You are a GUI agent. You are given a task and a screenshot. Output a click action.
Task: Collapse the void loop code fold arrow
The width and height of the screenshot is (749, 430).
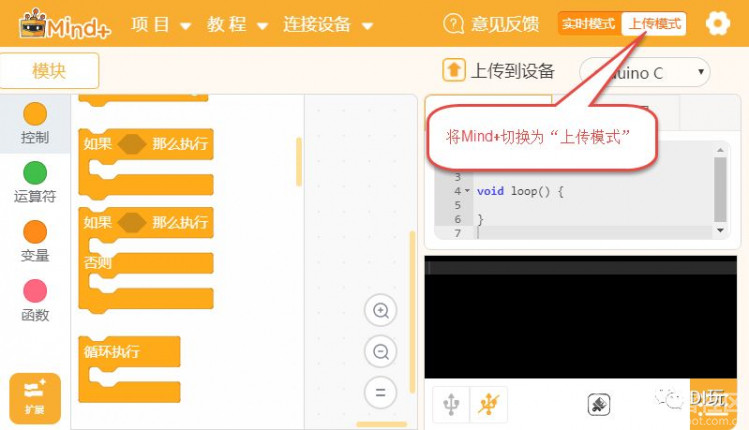click(x=467, y=191)
